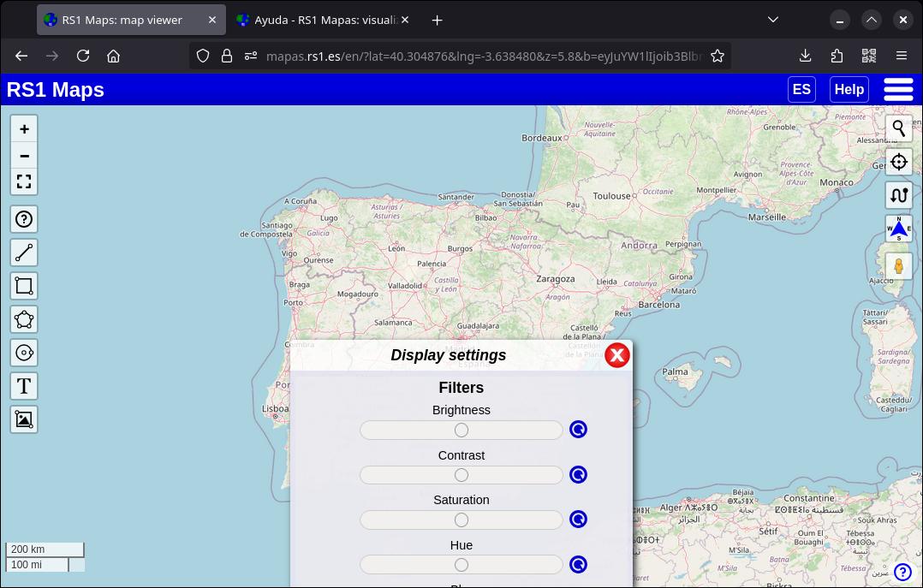Select the line drawing tool

pyautogui.click(x=24, y=252)
